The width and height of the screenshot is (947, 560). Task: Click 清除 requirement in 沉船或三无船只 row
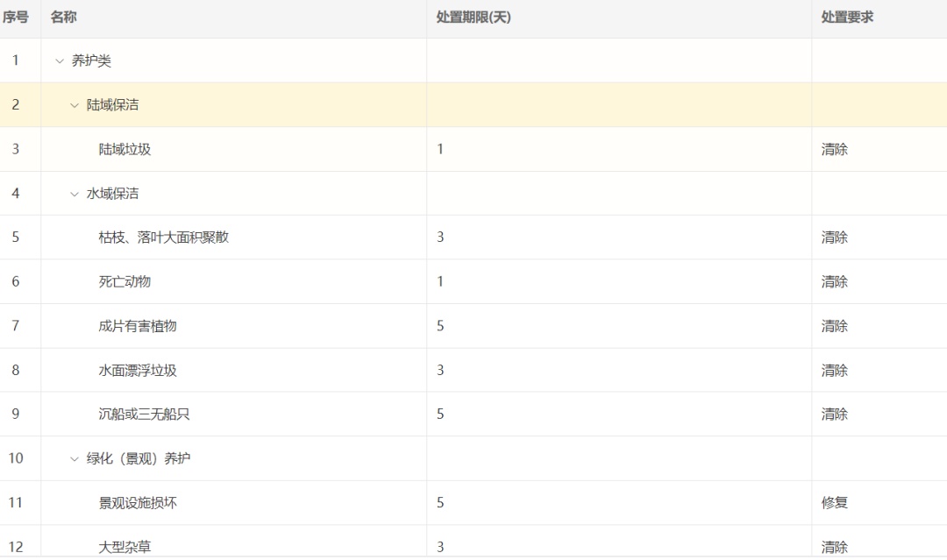[x=834, y=414]
